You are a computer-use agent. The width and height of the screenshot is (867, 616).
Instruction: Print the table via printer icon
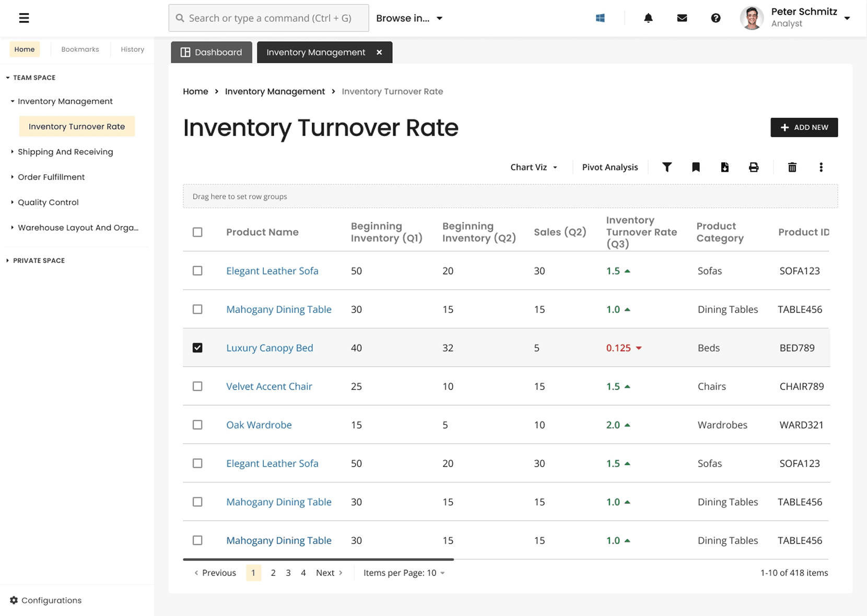click(x=753, y=167)
